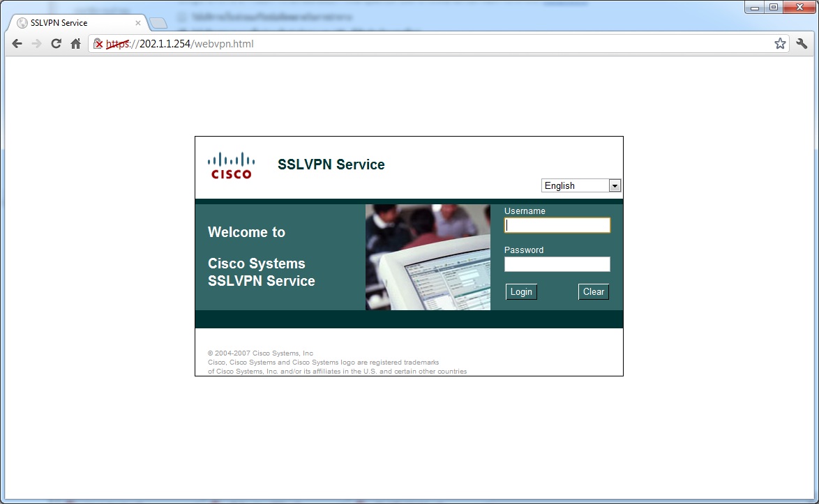
Task: Click the Clear button
Action: [594, 291]
